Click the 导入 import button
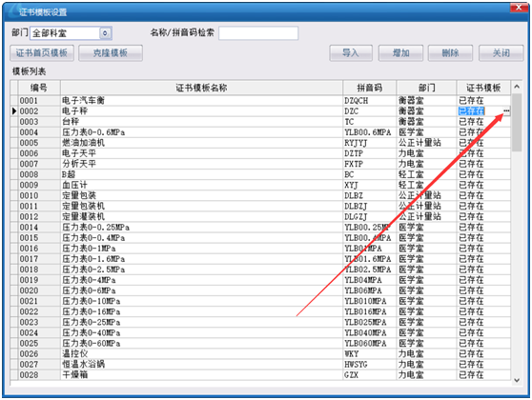Image resolution: width=532 pixels, height=400 pixels. [x=351, y=53]
